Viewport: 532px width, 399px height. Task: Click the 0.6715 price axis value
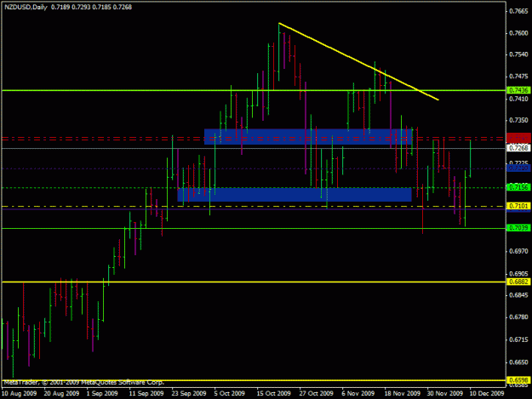click(518, 339)
